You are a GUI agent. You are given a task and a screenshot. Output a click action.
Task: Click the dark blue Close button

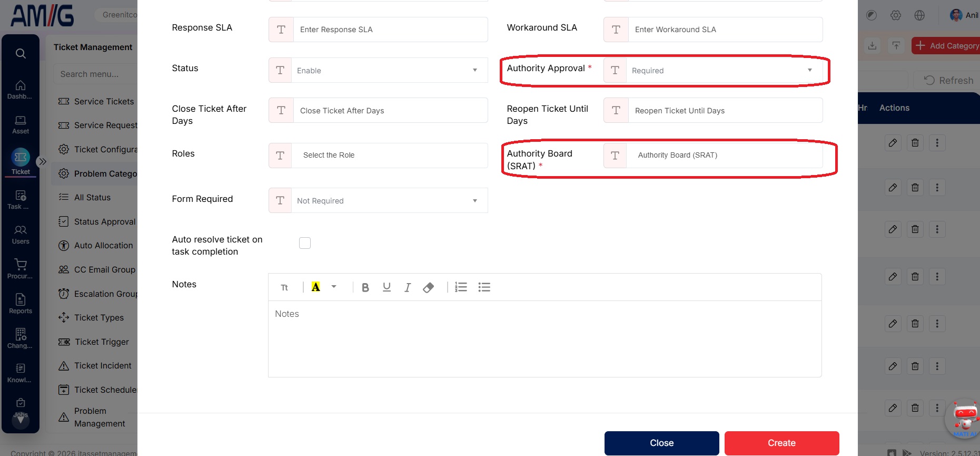click(x=661, y=443)
